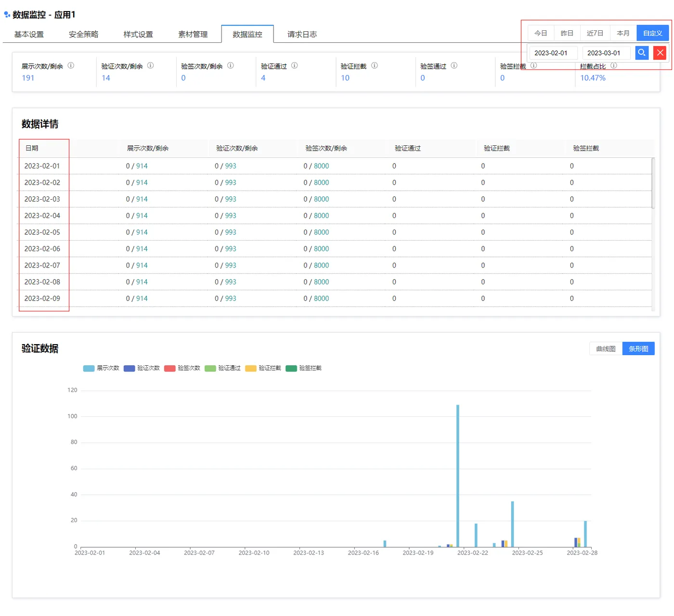
Task: Open the 请求日志 tab
Action: coord(302,34)
